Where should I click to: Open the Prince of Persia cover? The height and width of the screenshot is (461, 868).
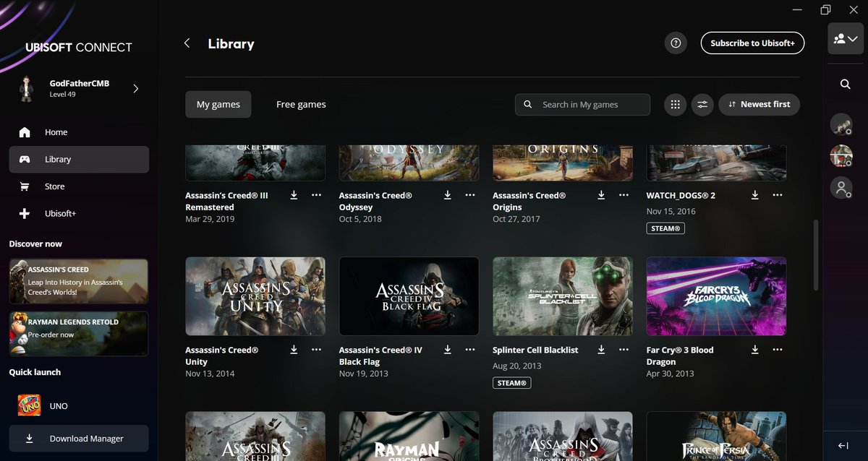[716, 436]
